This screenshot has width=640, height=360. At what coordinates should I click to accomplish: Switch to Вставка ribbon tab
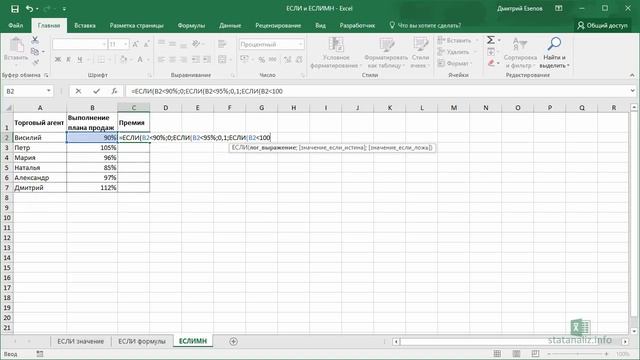coord(85,25)
